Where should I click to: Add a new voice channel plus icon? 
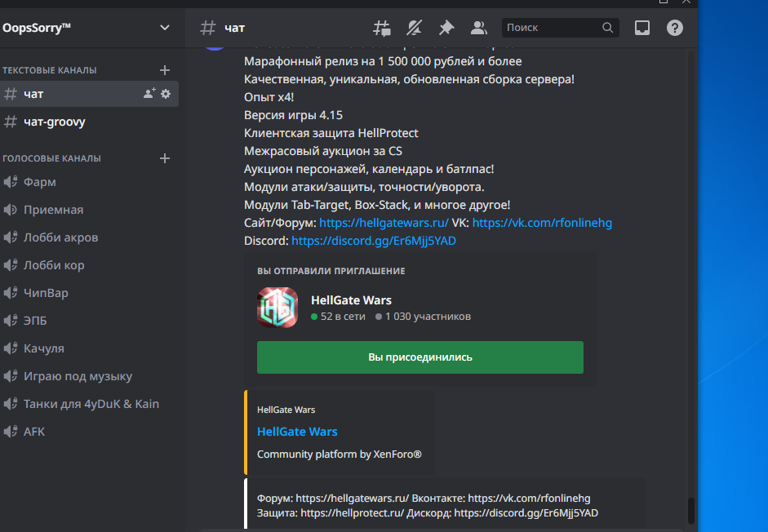pyautogui.click(x=165, y=158)
